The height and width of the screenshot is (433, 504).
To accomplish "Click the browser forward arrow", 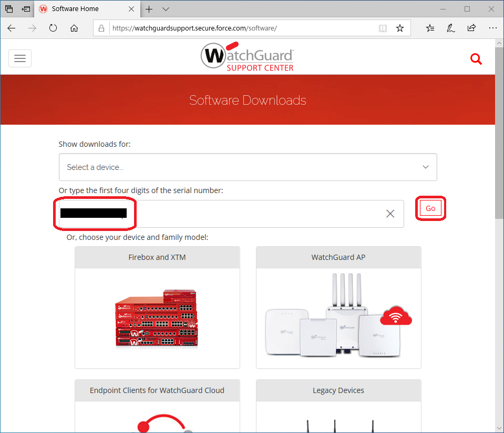I will 32,28.
